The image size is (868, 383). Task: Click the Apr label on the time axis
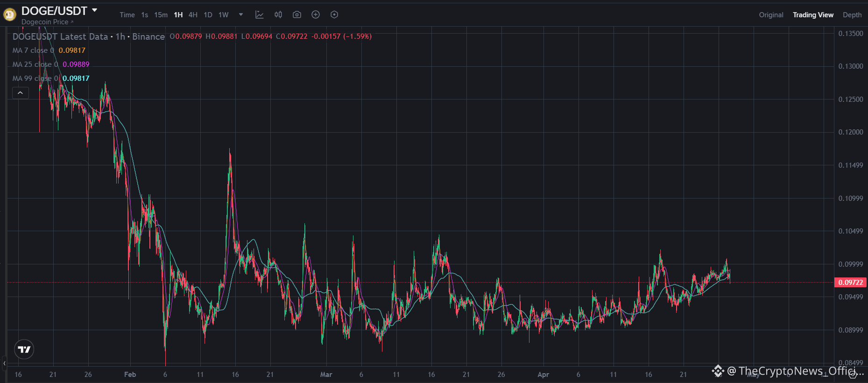click(x=543, y=375)
